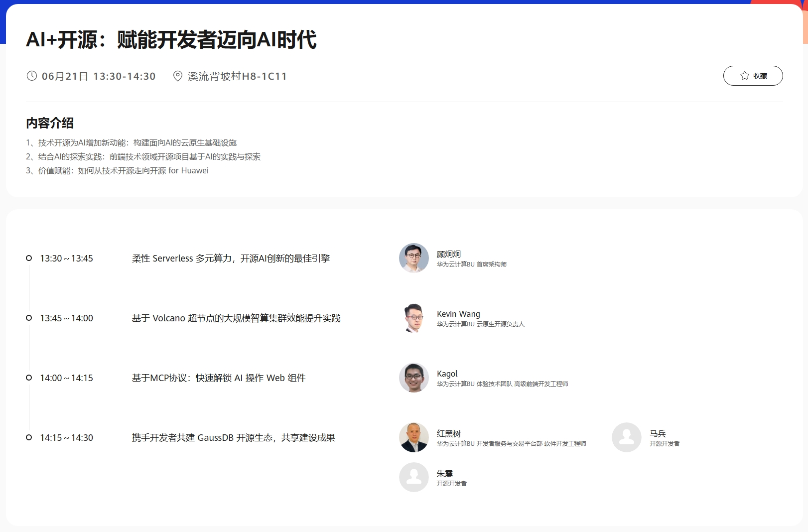Click 马兵's placeholder avatar icon
The width and height of the screenshot is (808, 532).
[627, 437]
